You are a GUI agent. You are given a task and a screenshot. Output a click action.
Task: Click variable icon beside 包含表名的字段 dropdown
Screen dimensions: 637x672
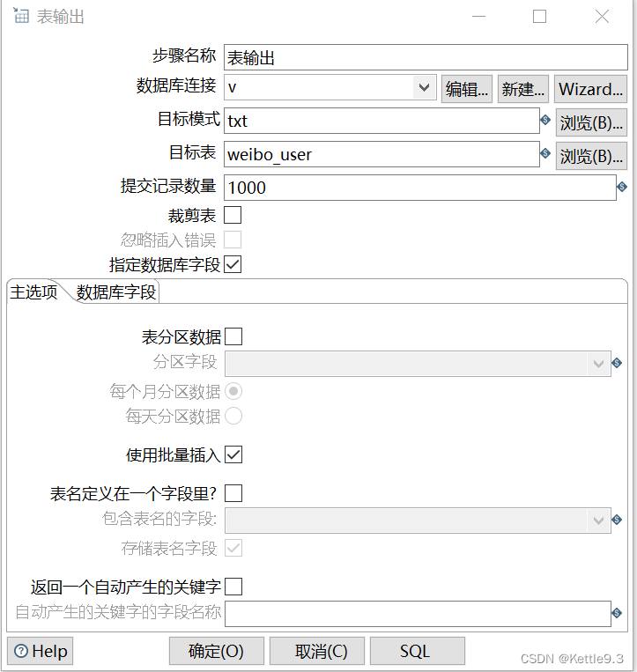click(617, 520)
